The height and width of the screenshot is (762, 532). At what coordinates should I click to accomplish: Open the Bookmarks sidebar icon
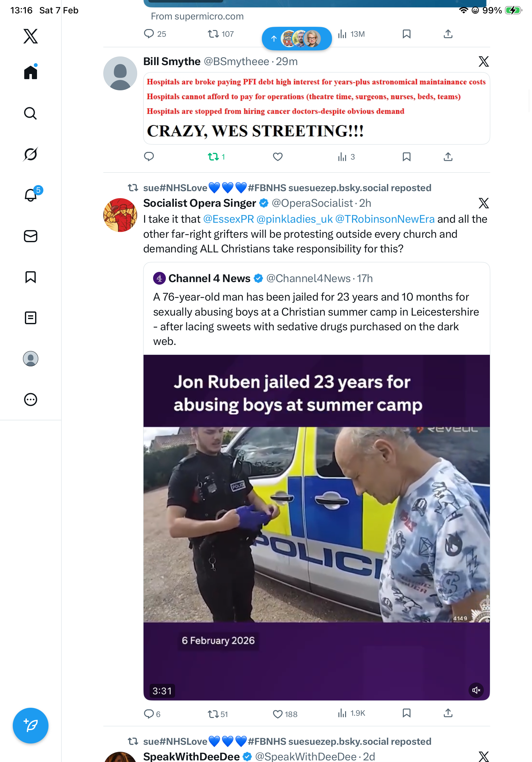click(30, 277)
